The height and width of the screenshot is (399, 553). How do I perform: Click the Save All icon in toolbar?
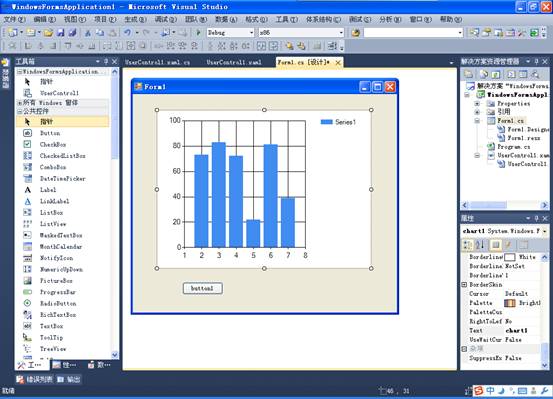coord(72,33)
